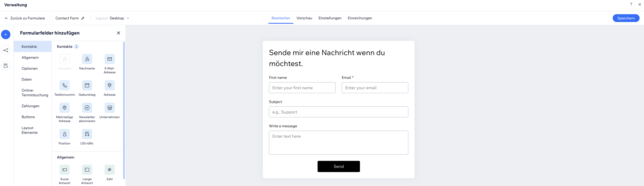
Task: Add the USt-IdNr. field icon
Action: point(87,134)
